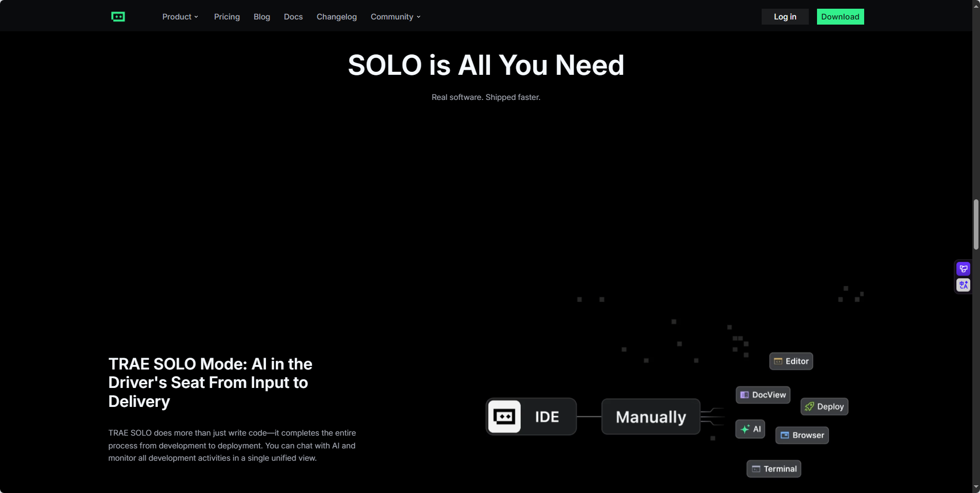Click the 'TRAE SOLO Mode' section heading
This screenshot has width=980, height=493.
(210, 382)
